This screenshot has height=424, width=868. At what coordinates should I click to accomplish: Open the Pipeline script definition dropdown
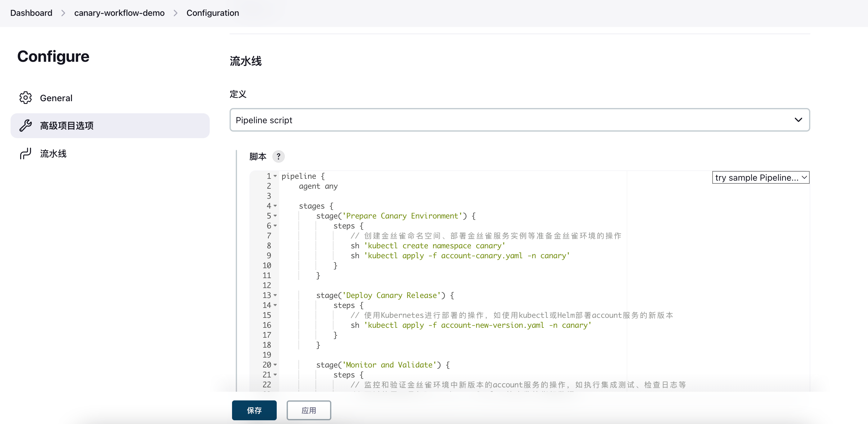pyautogui.click(x=519, y=120)
